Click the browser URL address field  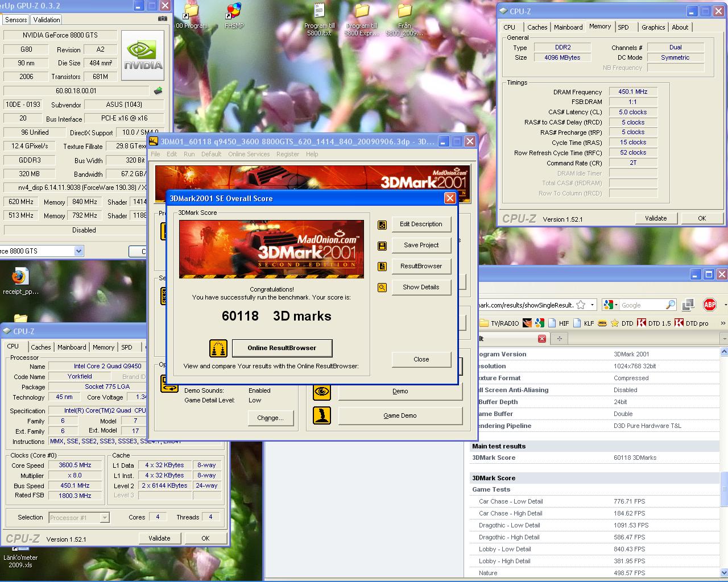[x=526, y=305]
